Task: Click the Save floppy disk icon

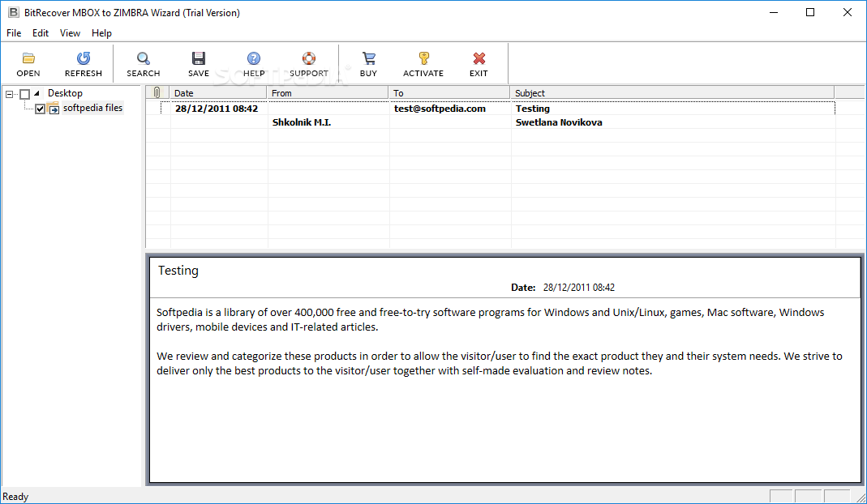Action: click(x=199, y=58)
